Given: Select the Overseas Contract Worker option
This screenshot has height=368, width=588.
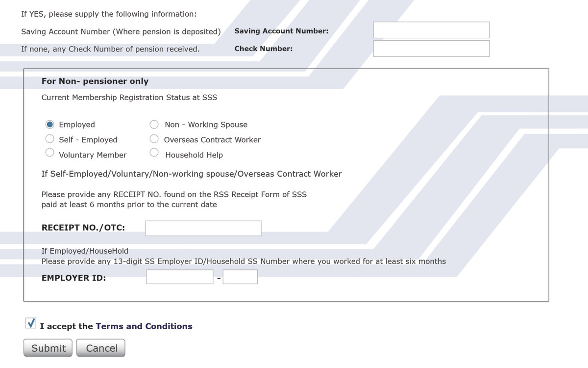Looking at the screenshot, I should pyautogui.click(x=154, y=139).
